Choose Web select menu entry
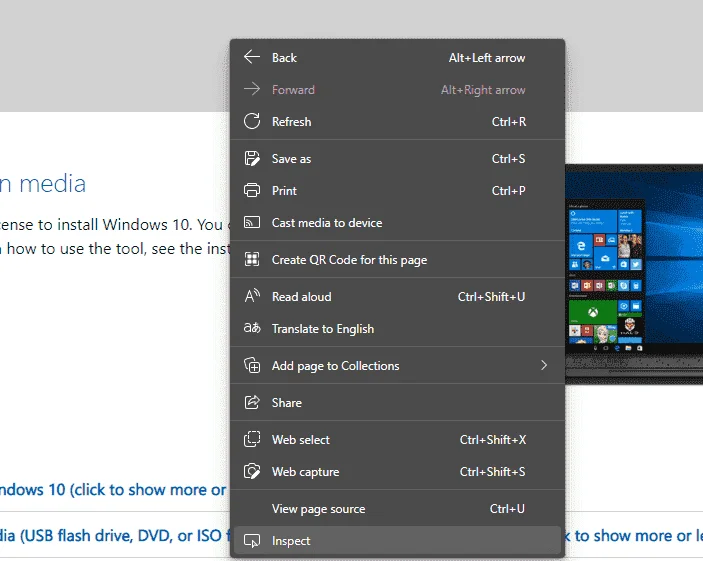Viewport: 703px width, 561px height. pos(397,439)
